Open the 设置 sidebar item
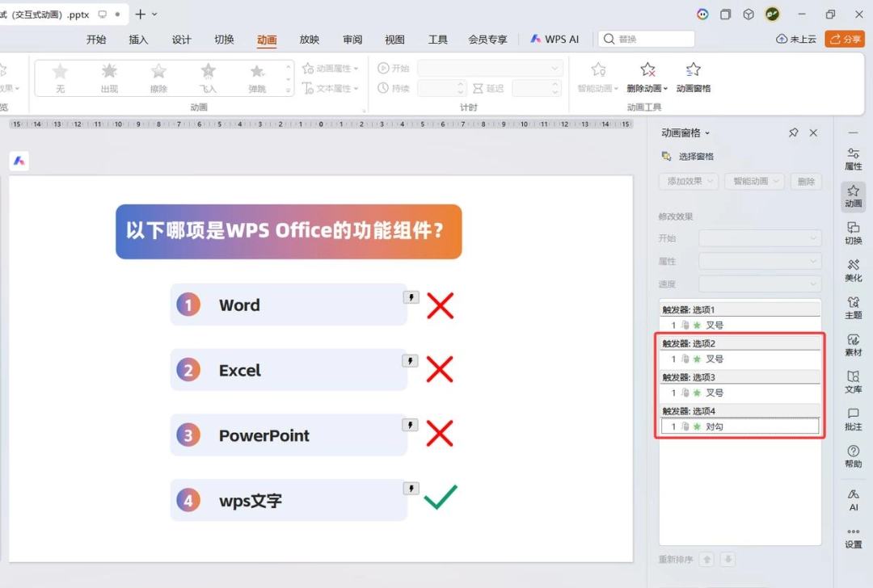 point(853,539)
